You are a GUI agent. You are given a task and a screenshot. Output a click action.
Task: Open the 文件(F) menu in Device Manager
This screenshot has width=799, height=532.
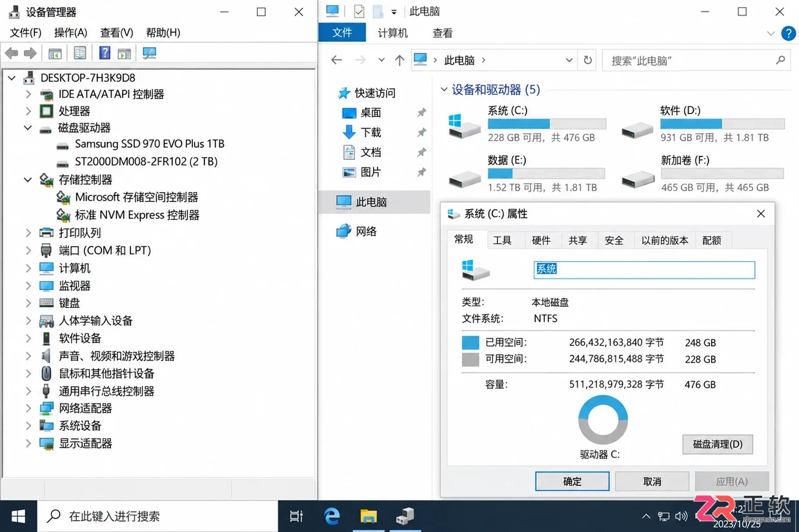coord(26,32)
